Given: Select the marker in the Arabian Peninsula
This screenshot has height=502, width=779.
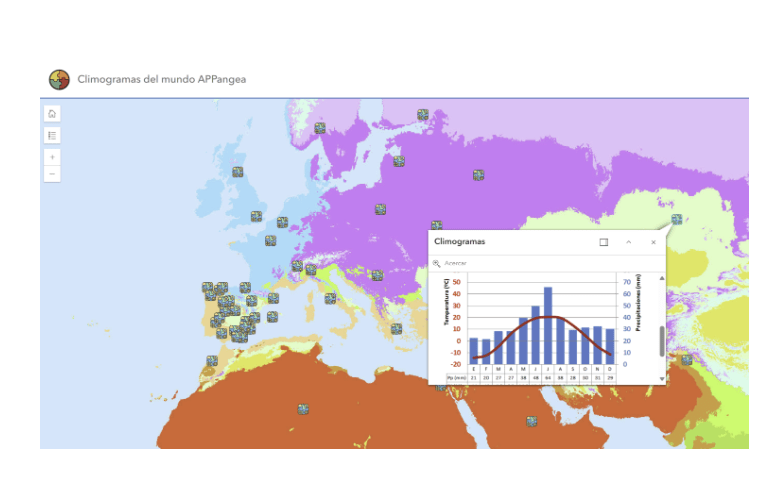Looking at the screenshot, I should tap(532, 421).
